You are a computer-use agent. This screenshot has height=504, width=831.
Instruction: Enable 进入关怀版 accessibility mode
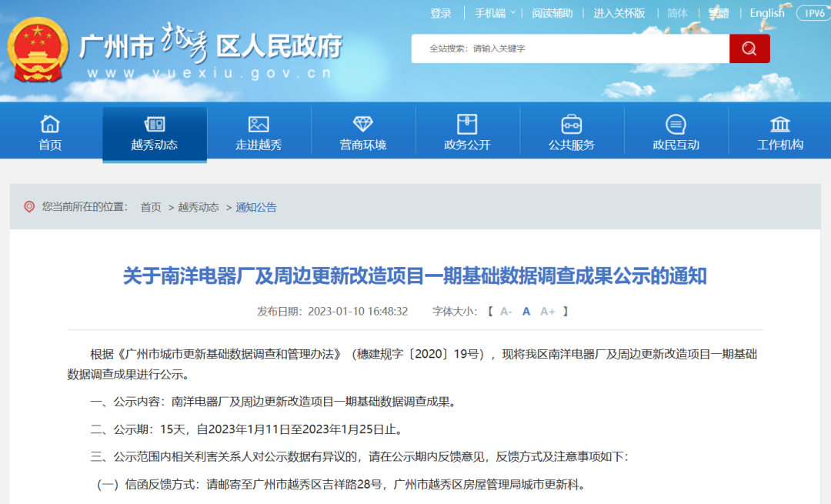point(620,13)
